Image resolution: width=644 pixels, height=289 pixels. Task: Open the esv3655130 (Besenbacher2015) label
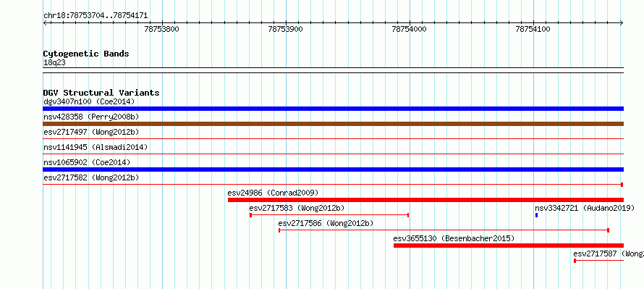[454, 238]
